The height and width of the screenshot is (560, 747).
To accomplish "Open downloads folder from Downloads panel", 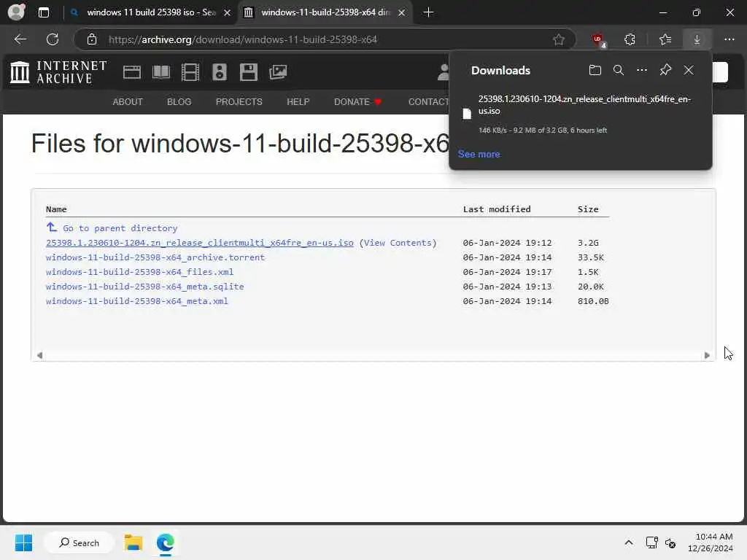I will pos(595,70).
